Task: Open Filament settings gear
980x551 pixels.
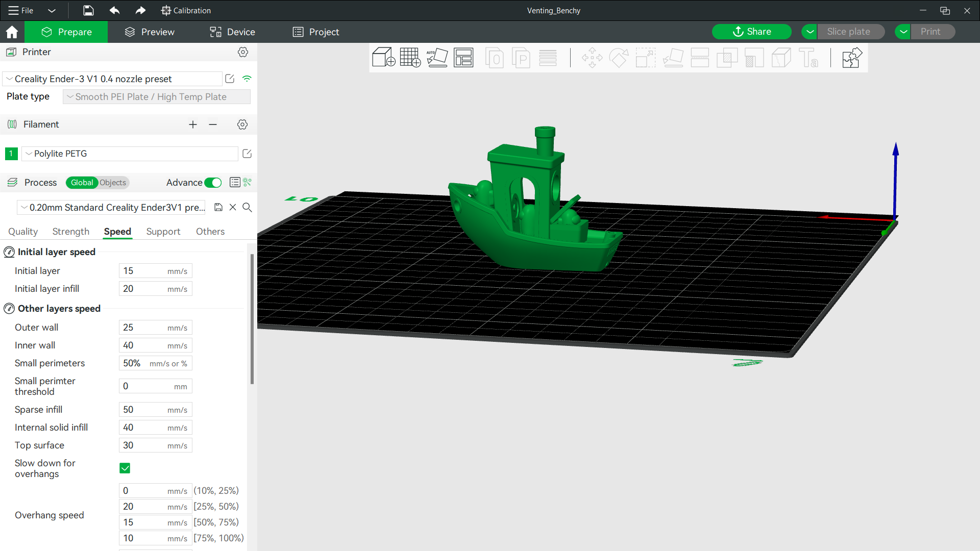Action: pos(242,124)
